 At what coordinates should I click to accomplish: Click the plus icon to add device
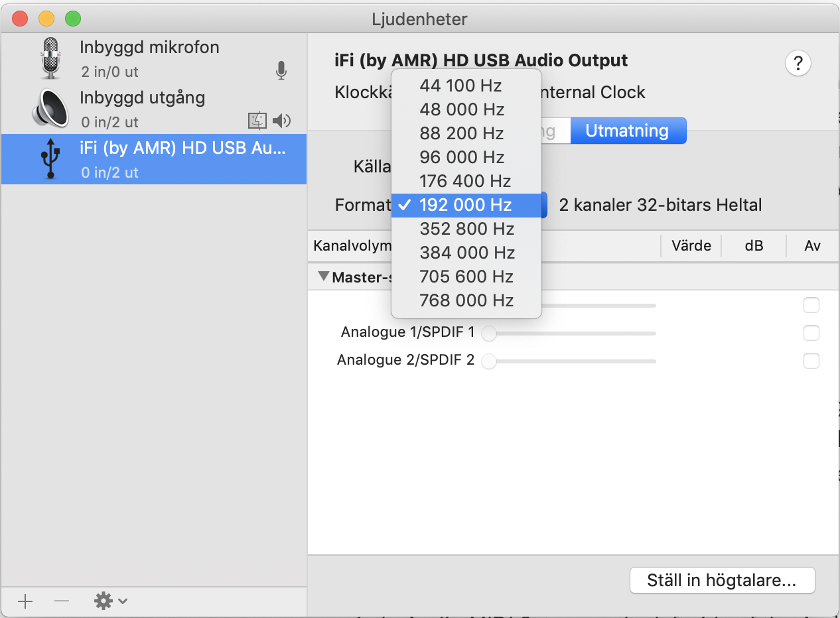click(x=25, y=601)
